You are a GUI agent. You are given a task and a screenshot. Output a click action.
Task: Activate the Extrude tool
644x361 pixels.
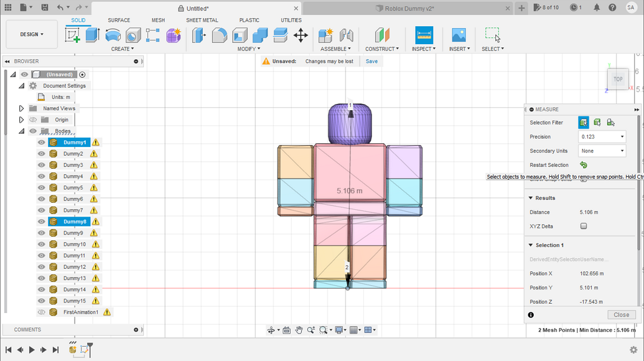click(x=92, y=36)
